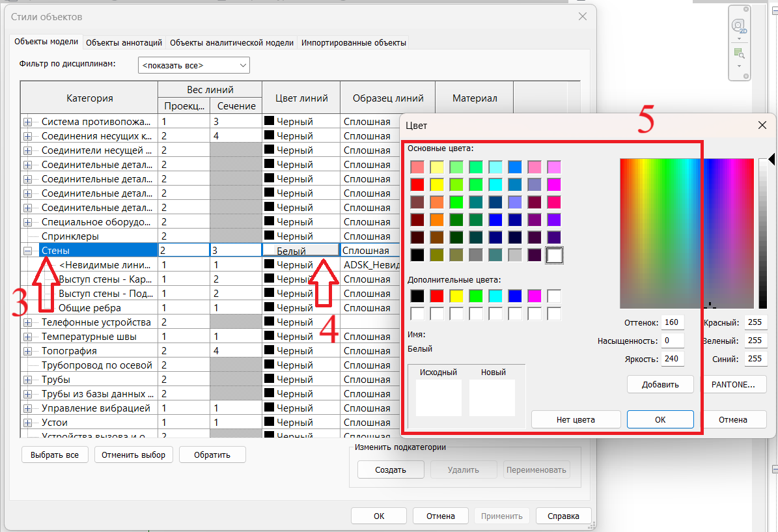
Task: Click the Материал column header
Action: (475, 98)
